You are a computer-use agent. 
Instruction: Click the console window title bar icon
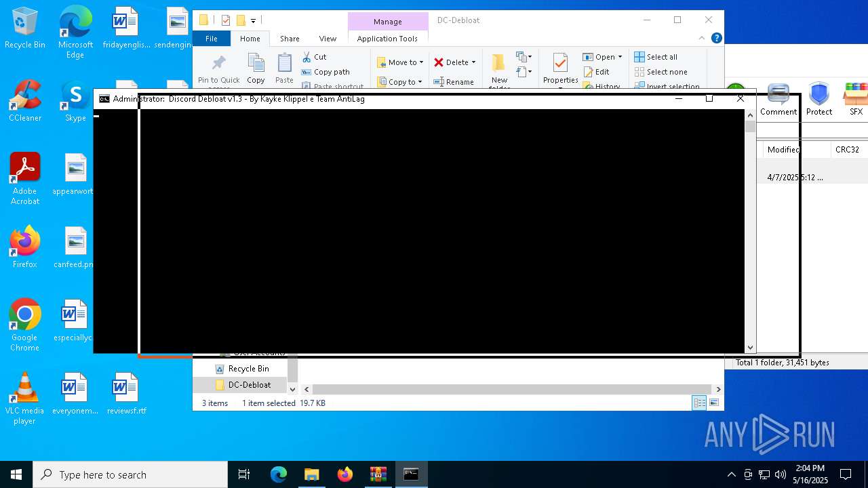104,99
